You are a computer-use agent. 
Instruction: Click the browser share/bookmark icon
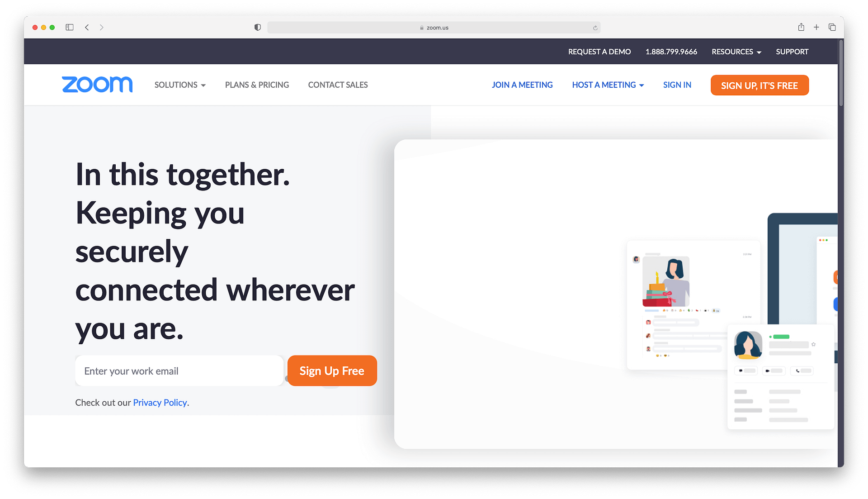tap(801, 28)
